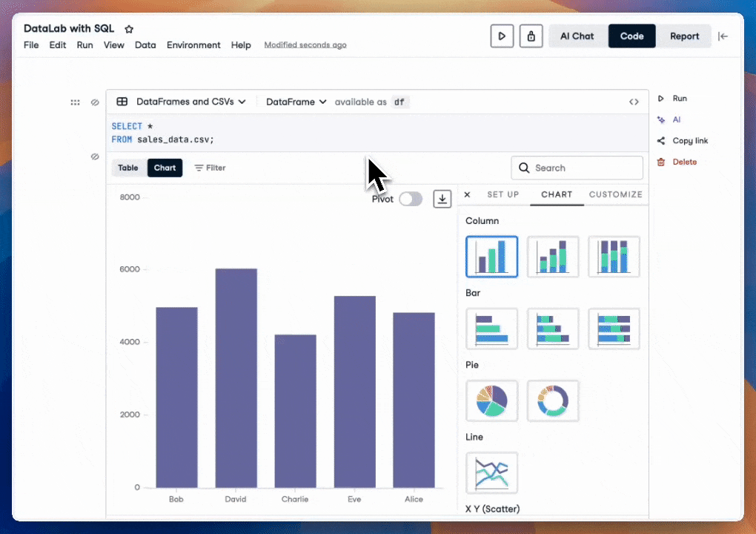This screenshot has height=534, width=756.
Task: Run this cell from the sidebar
Action: click(x=672, y=99)
